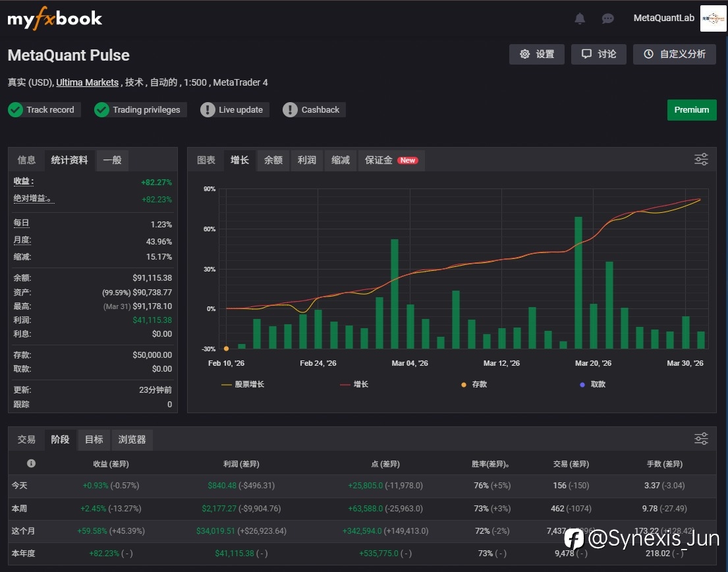This screenshot has height=572, width=728.
Task: Click the 本周 this week row label
Action: pos(20,508)
